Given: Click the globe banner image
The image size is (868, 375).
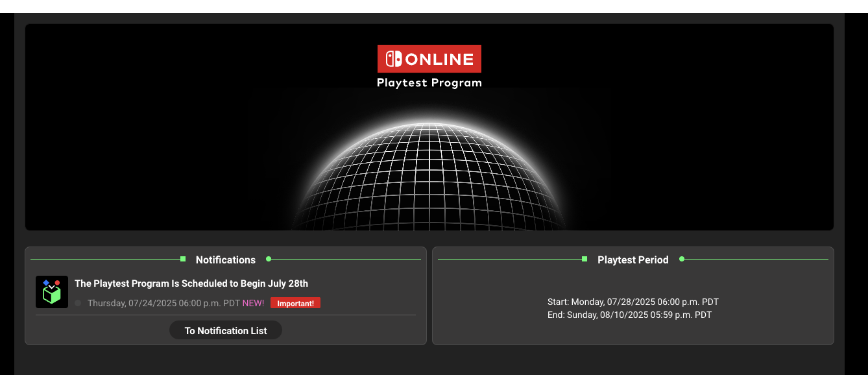Looking at the screenshot, I should [429, 127].
